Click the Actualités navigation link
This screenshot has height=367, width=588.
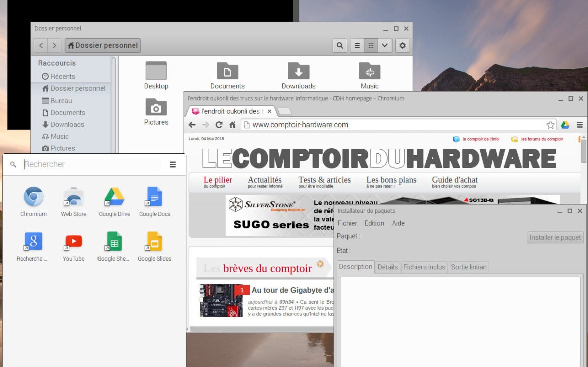coord(265,180)
